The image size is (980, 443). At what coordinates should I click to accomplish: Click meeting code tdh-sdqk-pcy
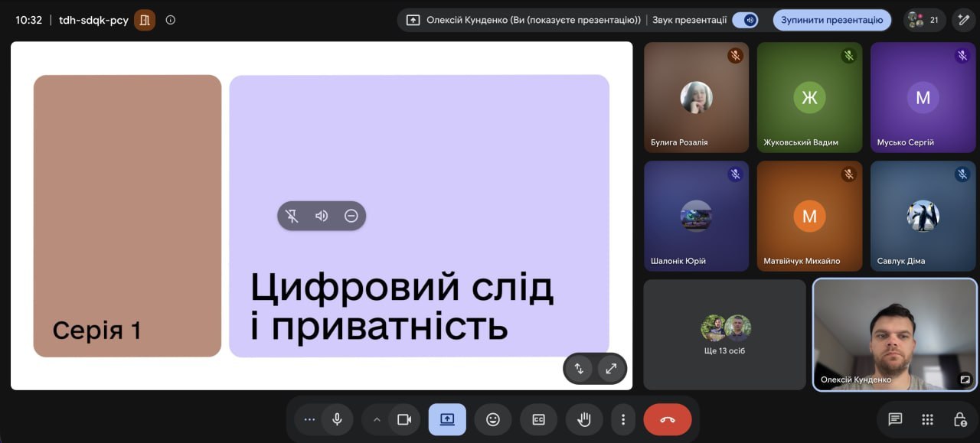click(93, 20)
